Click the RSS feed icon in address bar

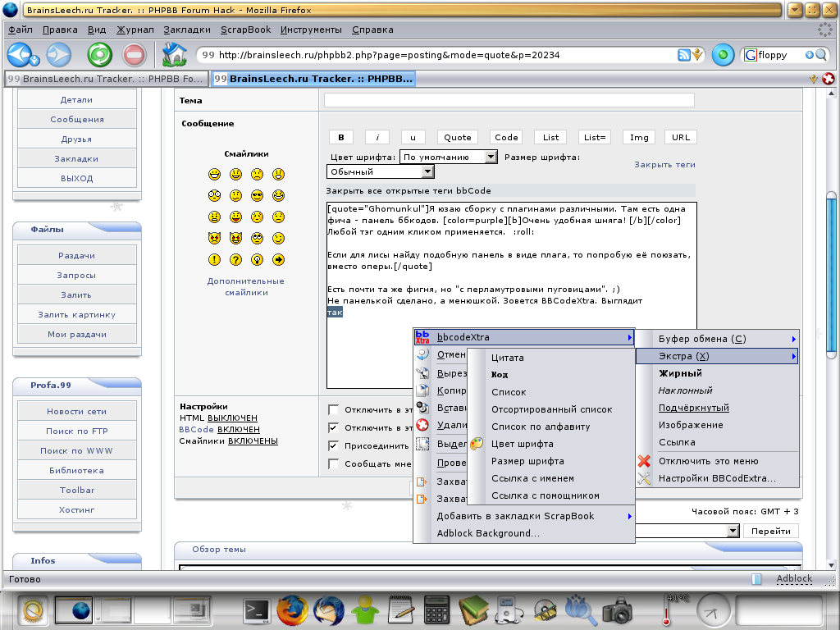tap(683, 55)
